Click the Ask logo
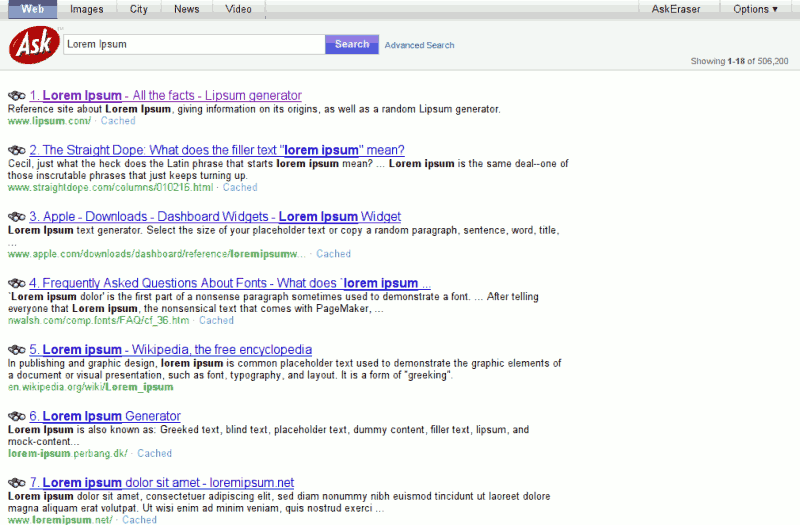The width and height of the screenshot is (800, 525). point(34,45)
